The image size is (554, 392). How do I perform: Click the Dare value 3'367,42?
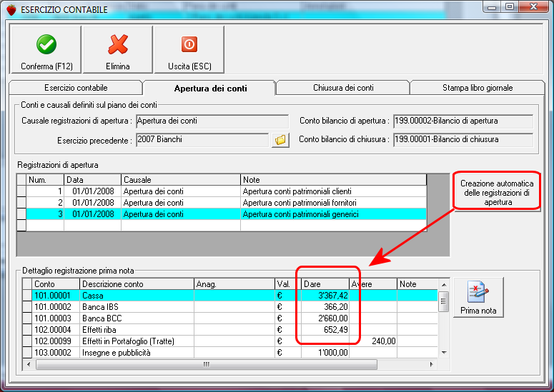tap(333, 296)
